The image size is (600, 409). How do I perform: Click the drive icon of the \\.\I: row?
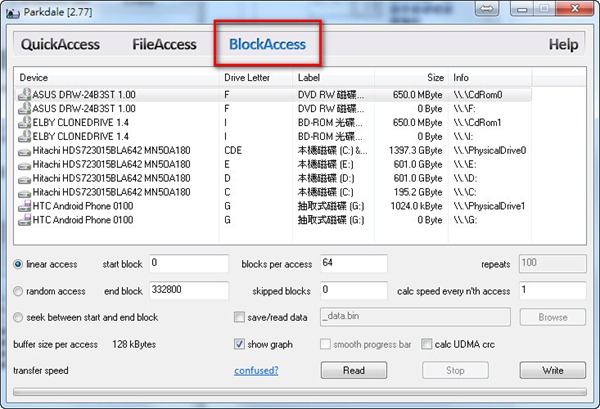tap(24, 136)
